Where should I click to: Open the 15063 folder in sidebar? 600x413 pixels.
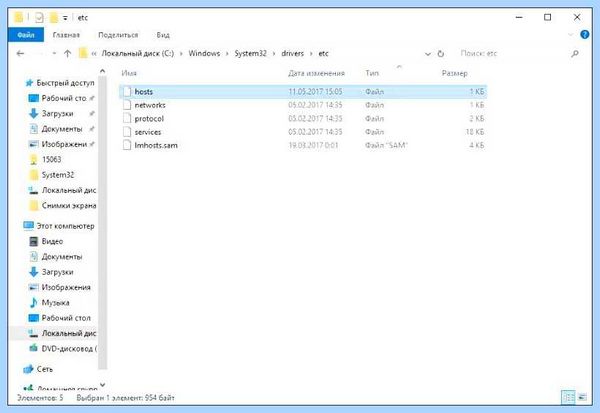pyautogui.click(x=51, y=159)
